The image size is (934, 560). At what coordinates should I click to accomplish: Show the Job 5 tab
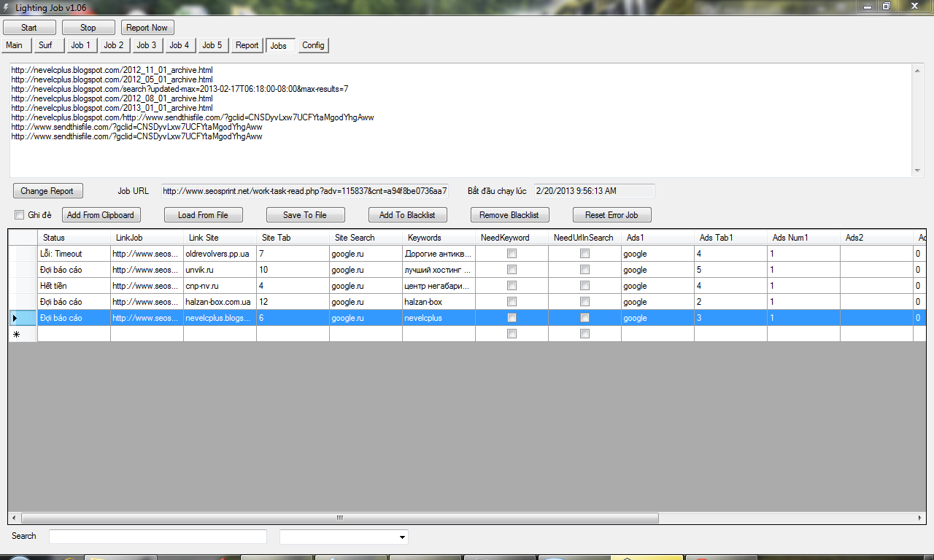[x=212, y=45]
